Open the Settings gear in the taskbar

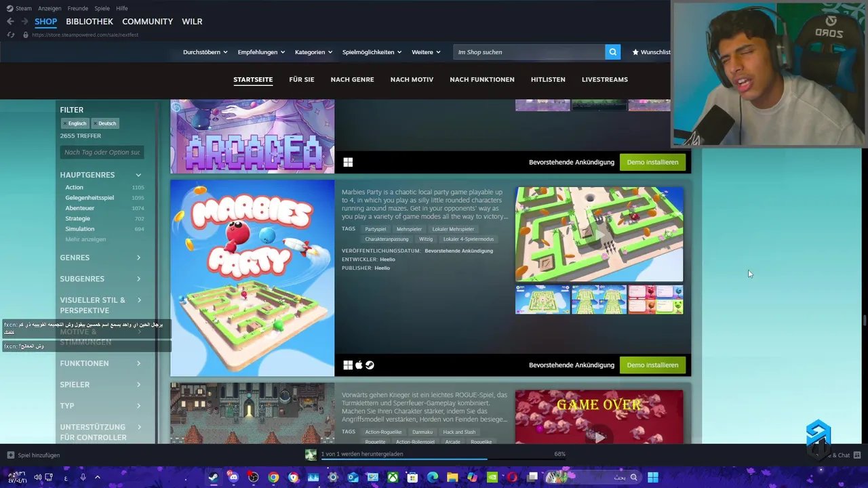(333, 477)
